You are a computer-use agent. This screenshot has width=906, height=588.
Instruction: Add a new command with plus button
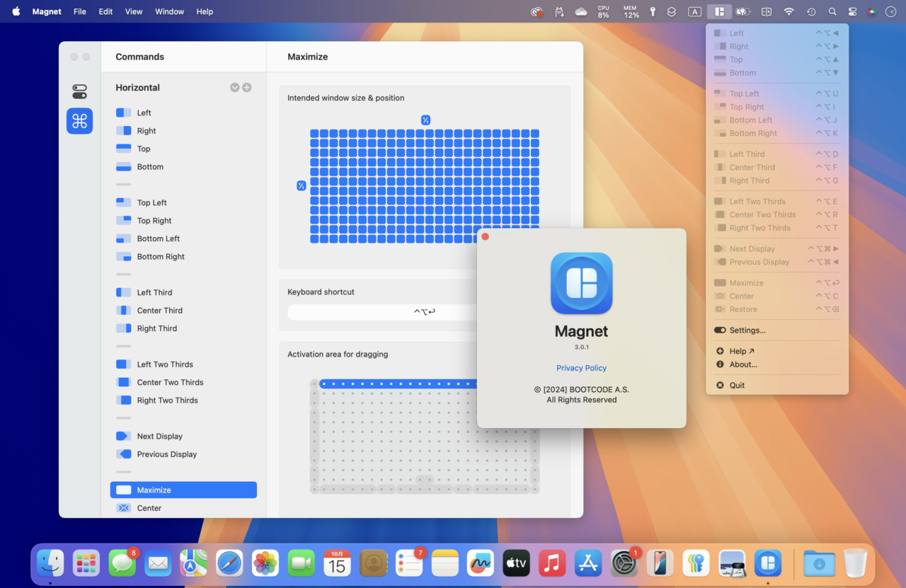pyautogui.click(x=247, y=88)
